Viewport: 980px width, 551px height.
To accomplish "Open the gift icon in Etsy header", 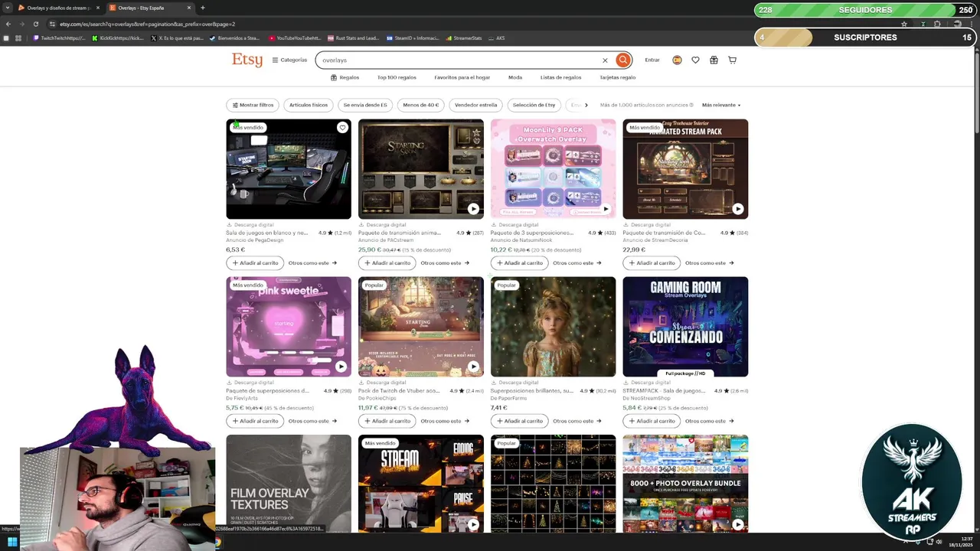I will click(x=714, y=60).
